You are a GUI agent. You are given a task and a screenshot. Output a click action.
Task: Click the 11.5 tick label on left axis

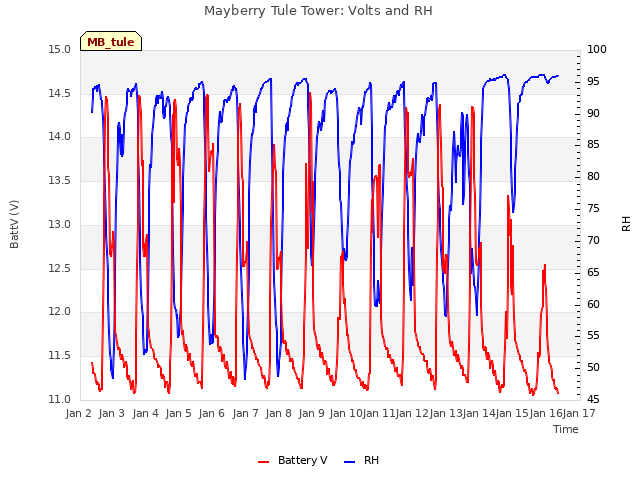coord(60,356)
